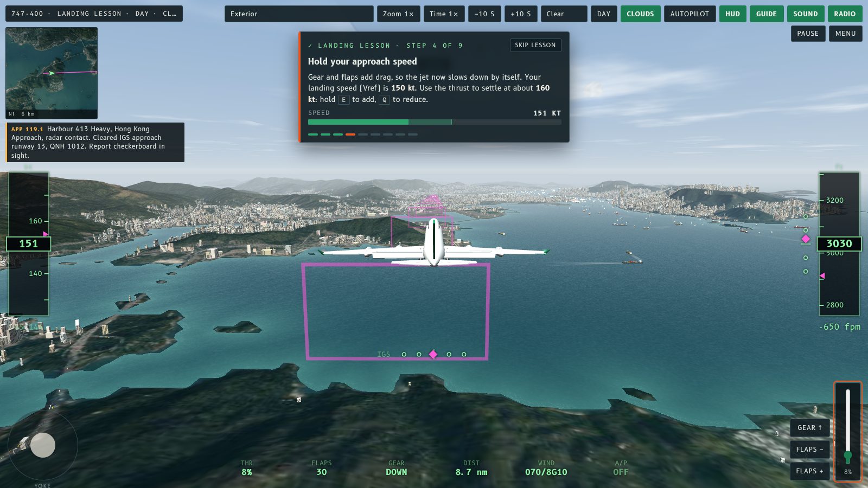The width and height of the screenshot is (868, 488).
Task: Click the aircraft marker on minimap
Action: tap(51, 73)
